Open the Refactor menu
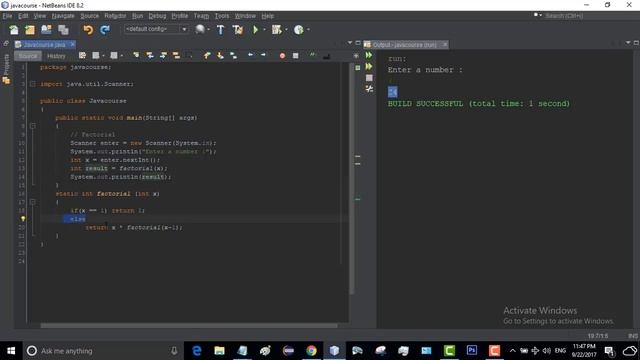The width and height of the screenshot is (640, 360). coord(115,16)
